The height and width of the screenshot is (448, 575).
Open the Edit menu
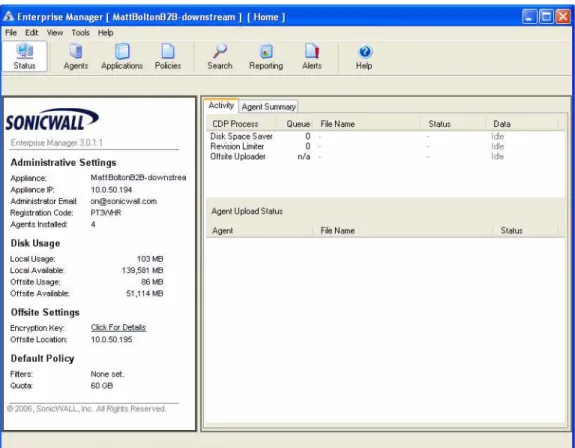tap(32, 33)
